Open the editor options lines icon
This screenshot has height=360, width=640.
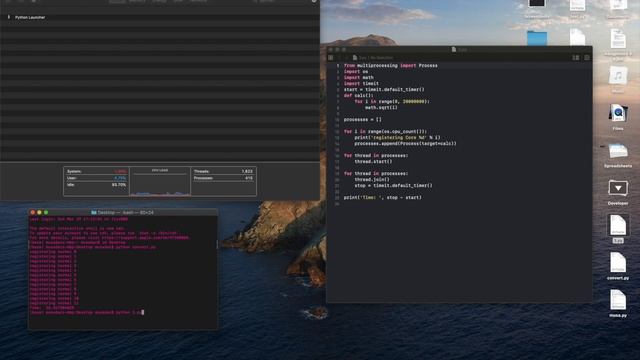click(x=587, y=58)
